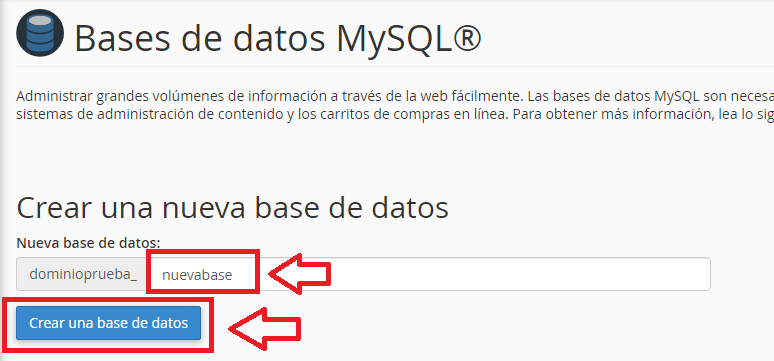Click the 'Bases de datos MySQL®' page title
Image resolution: width=774 pixels, height=361 pixels.
pyautogui.click(x=277, y=38)
